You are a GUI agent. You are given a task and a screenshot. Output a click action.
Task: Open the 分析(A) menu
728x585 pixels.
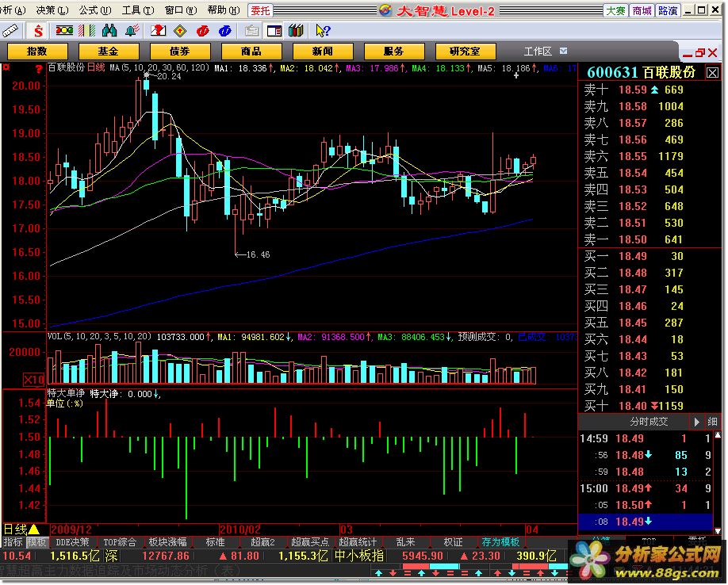pyautogui.click(x=13, y=10)
